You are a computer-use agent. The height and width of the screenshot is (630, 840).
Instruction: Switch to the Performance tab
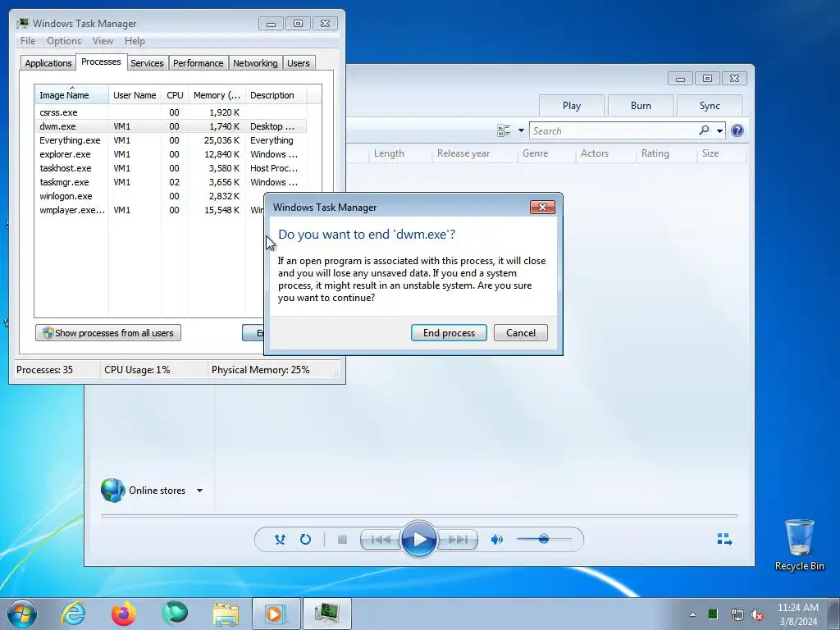199,63
